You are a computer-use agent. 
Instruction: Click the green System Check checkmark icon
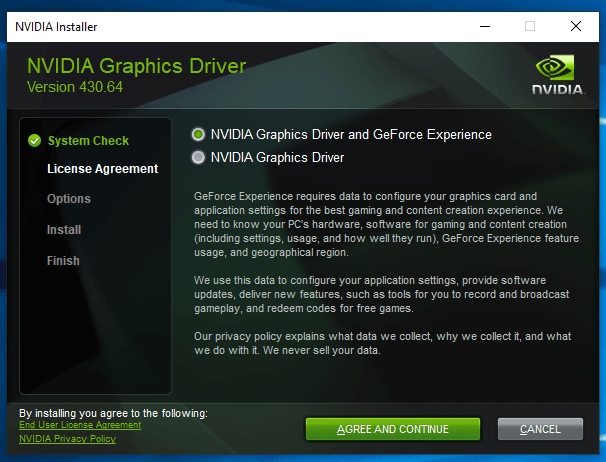click(34, 141)
